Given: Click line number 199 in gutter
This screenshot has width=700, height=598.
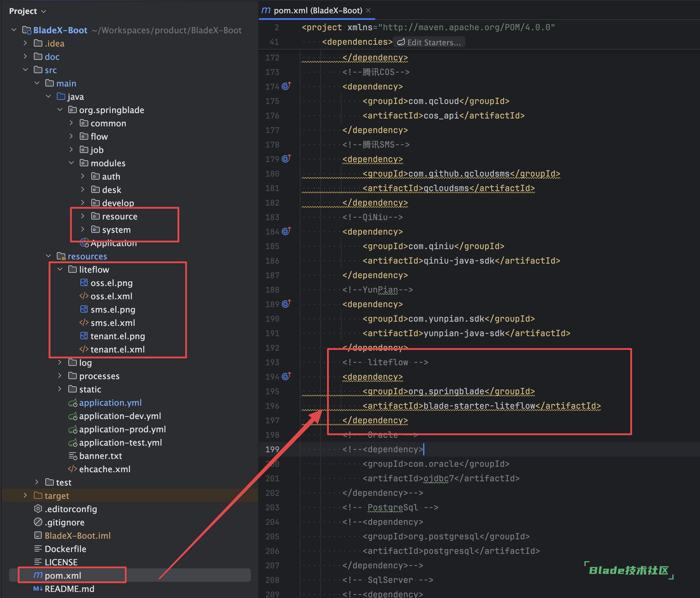Looking at the screenshot, I should tap(272, 449).
